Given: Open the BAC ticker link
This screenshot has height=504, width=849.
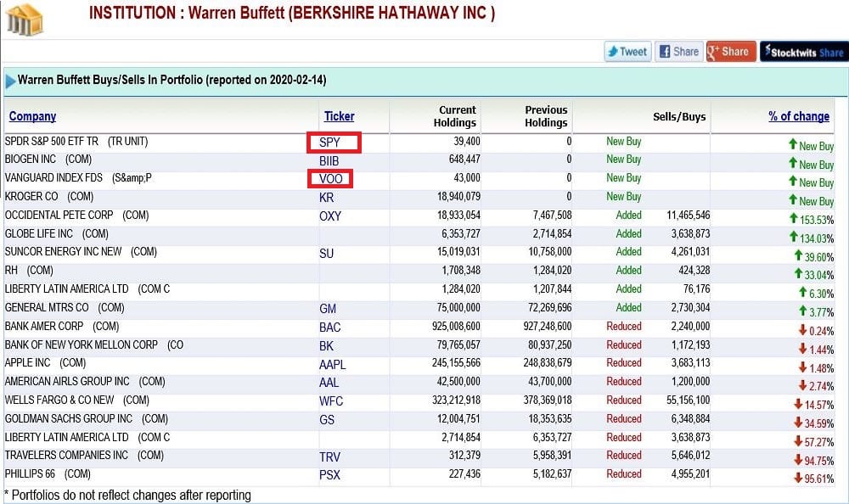Looking at the screenshot, I should pyautogui.click(x=329, y=328).
